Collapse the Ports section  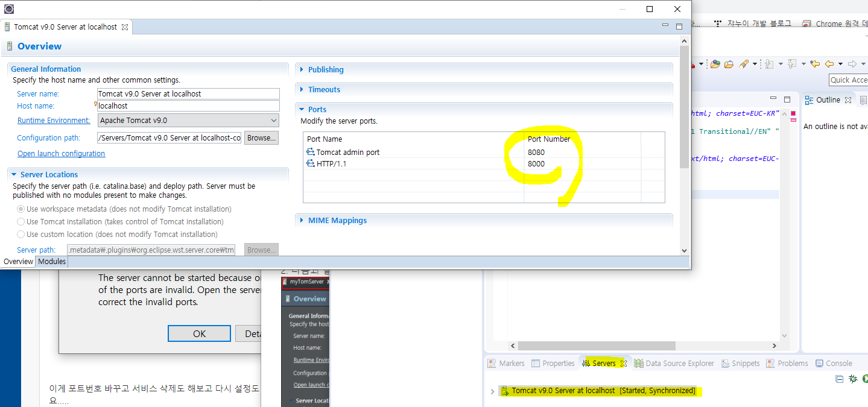(302, 110)
